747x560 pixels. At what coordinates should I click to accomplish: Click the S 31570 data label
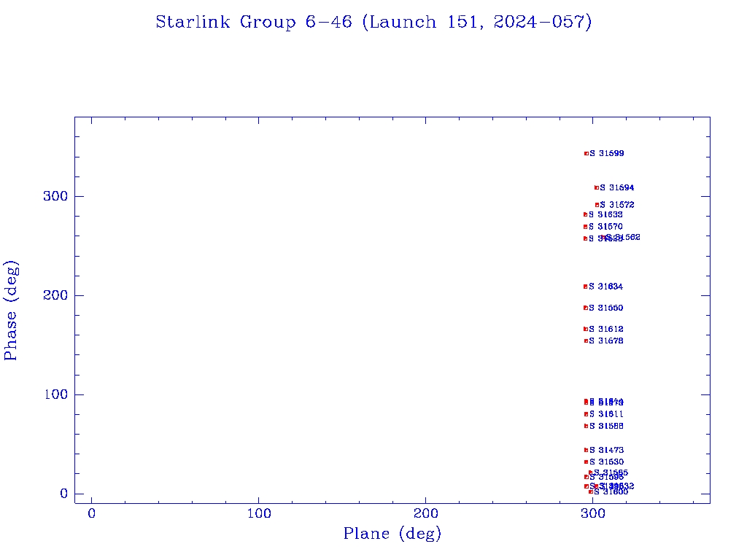click(x=606, y=227)
